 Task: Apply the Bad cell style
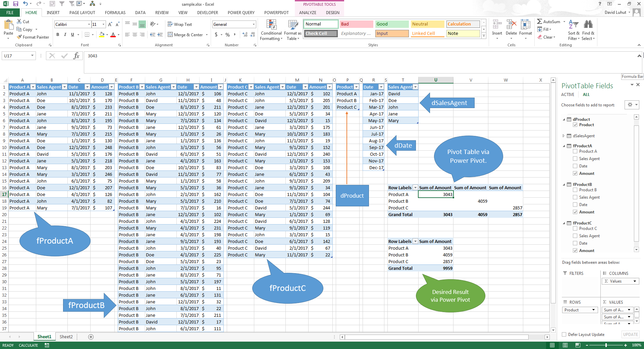[356, 24]
